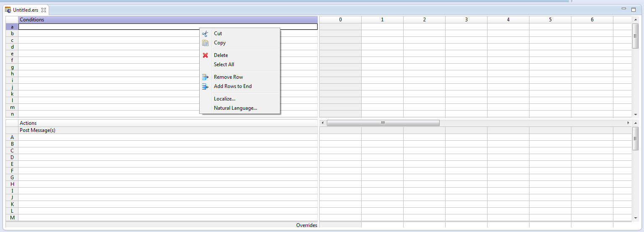Click the Actions header

(x=168, y=123)
